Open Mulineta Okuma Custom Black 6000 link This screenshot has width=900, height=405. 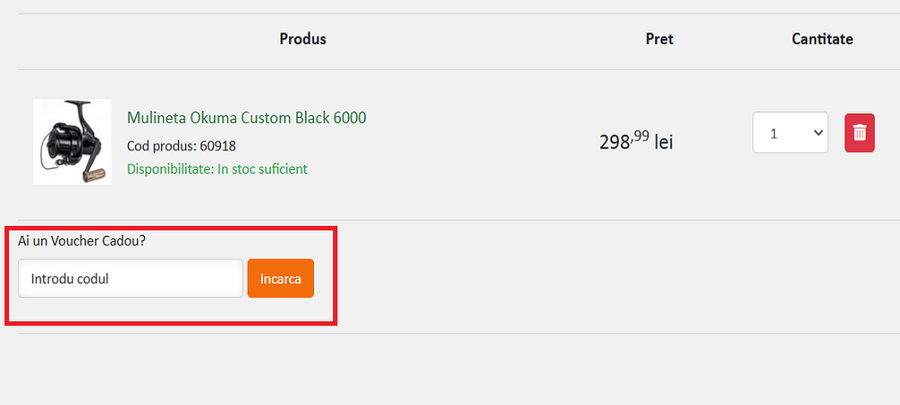coord(246,118)
